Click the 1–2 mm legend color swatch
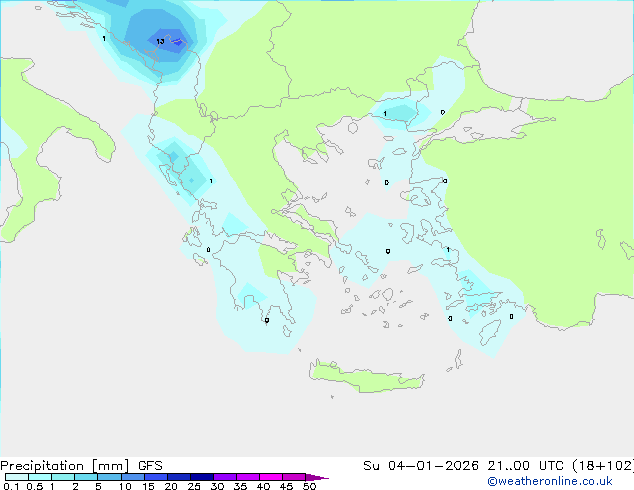The height and width of the screenshot is (490, 634). tap(63, 477)
